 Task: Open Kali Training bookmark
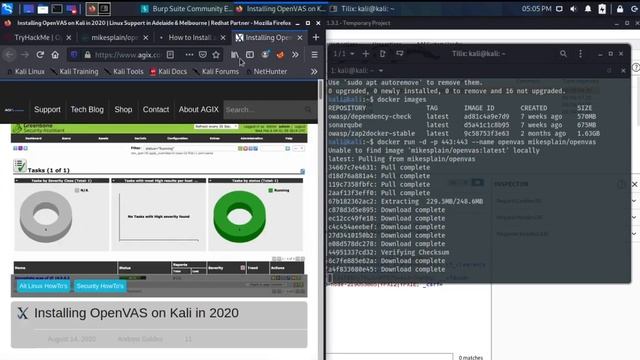tap(75, 71)
